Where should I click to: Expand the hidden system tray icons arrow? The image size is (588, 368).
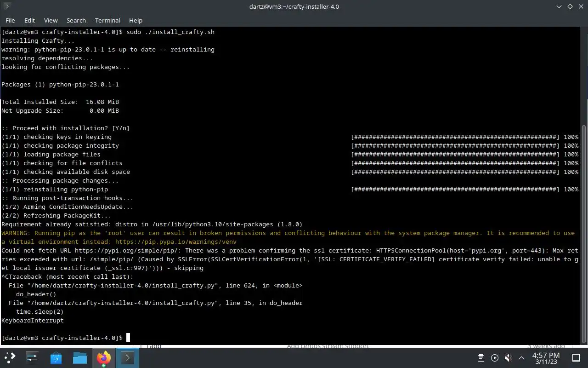521,358
